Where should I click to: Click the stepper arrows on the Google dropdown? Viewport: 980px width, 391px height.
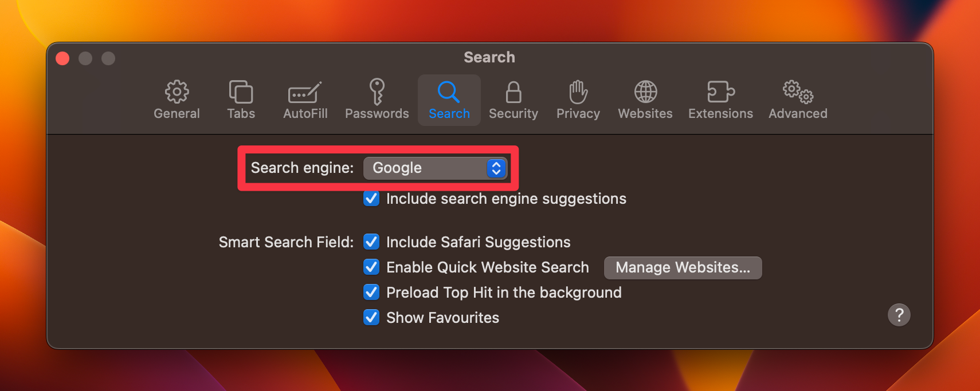[x=496, y=168]
